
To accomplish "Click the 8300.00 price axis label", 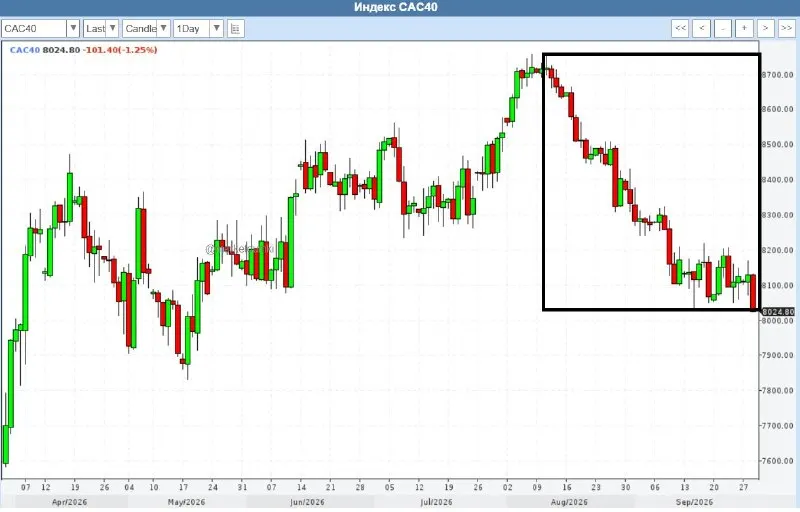I will point(778,215).
